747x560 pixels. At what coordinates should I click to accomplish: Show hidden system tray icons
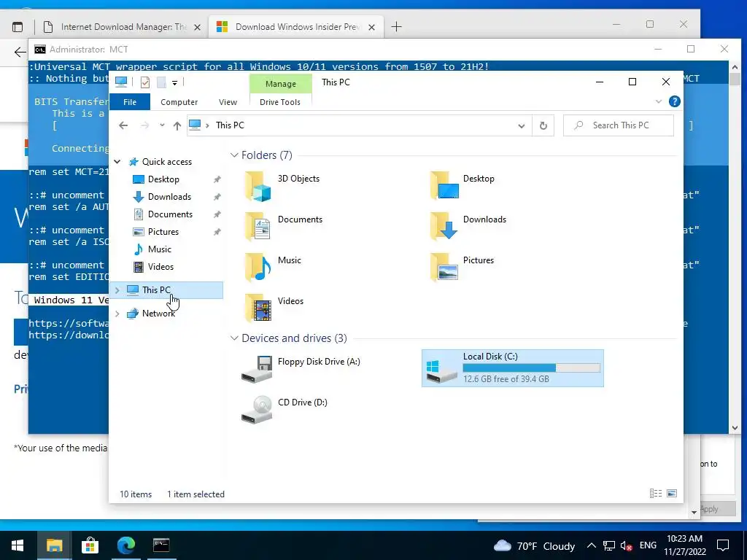pos(591,545)
